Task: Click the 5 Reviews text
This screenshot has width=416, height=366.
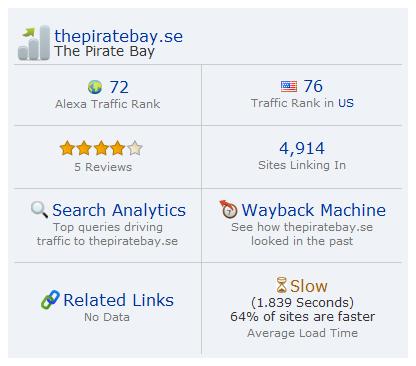Action: [x=103, y=167]
